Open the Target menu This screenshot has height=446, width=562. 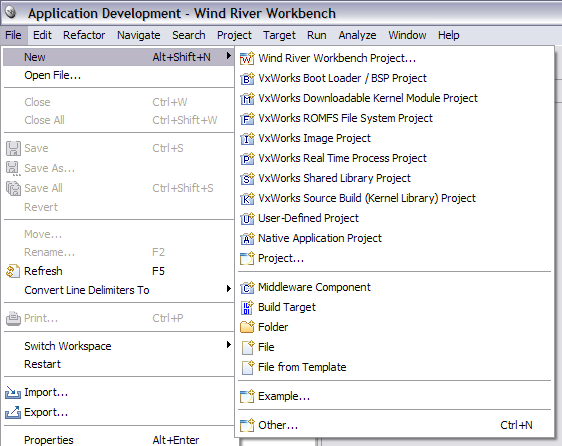point(279,35)
